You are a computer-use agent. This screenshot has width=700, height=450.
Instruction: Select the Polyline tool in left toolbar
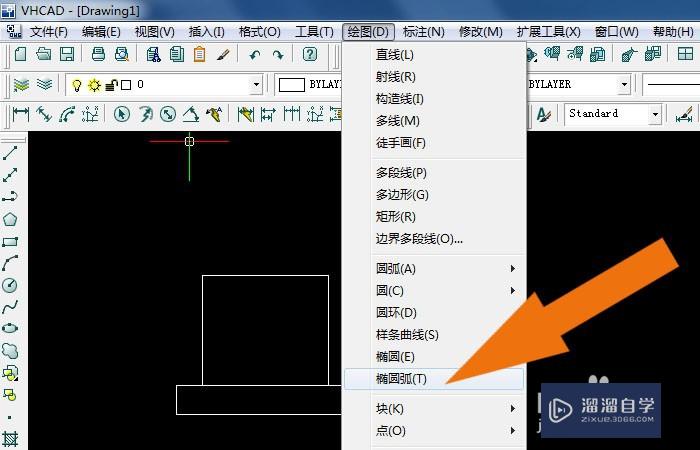tap(10, 196)
